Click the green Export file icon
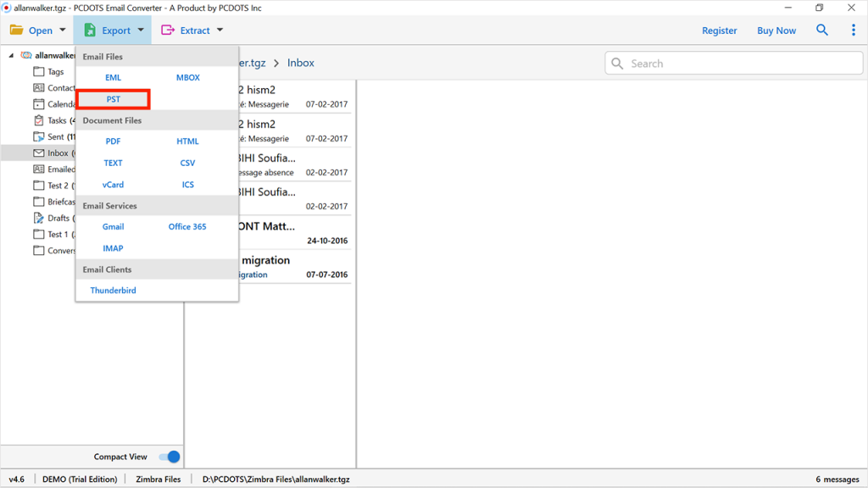This screenshot has width=868, height=488. point(90,30)
